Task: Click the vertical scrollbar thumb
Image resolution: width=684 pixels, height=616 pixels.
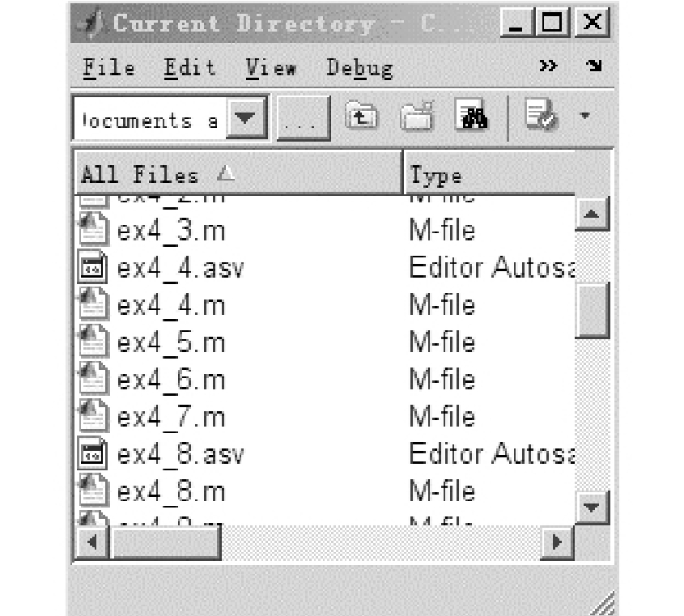Action: click(593, 310)
